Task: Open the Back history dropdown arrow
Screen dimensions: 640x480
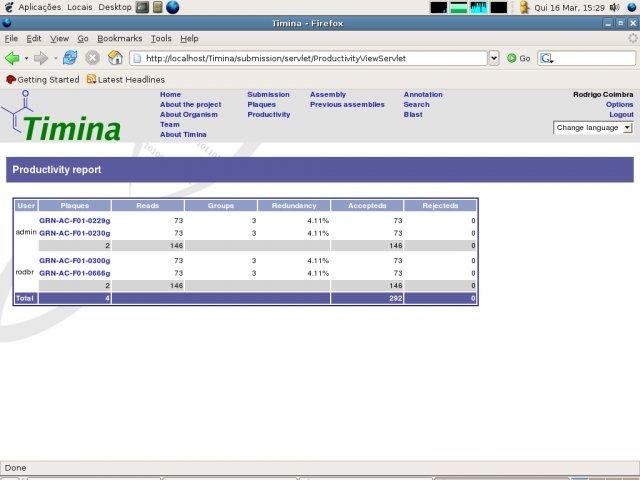Action: pyautogui.click(x=27, y=58)
